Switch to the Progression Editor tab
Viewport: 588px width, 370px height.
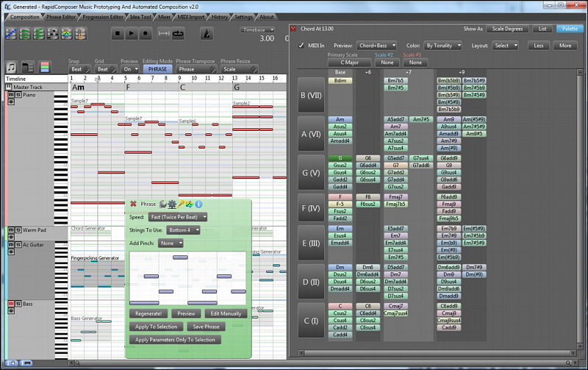coord(103,17)
